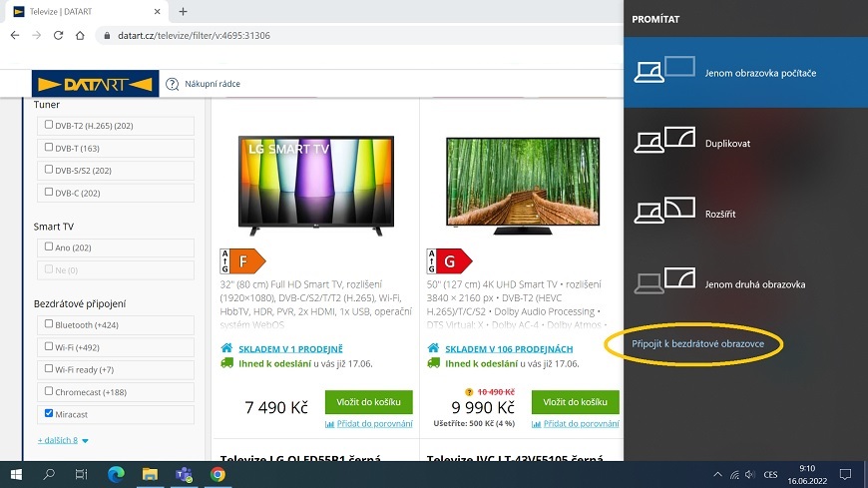Click the address bar URL
Screen dimensions: 868x488
point(194,36)
